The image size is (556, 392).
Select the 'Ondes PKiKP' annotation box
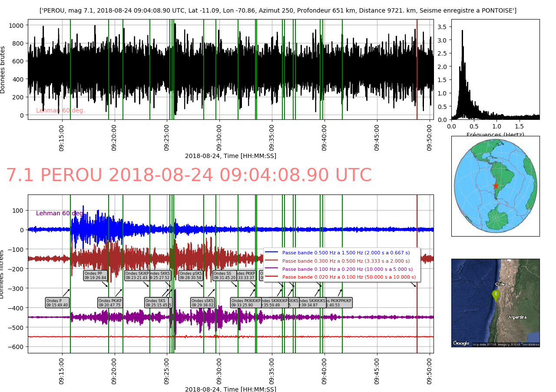point(110,303)
